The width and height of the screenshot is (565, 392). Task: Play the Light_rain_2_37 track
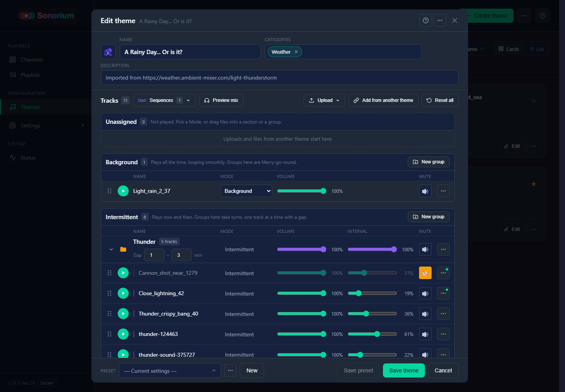(123, 191)
